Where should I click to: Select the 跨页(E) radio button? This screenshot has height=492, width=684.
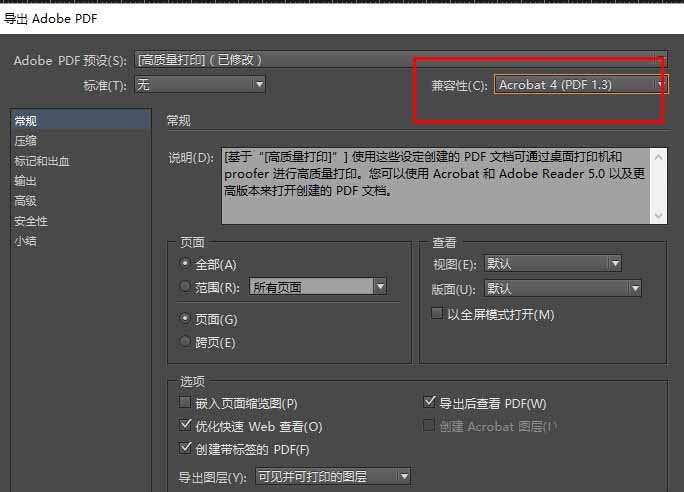pos(185,342)
